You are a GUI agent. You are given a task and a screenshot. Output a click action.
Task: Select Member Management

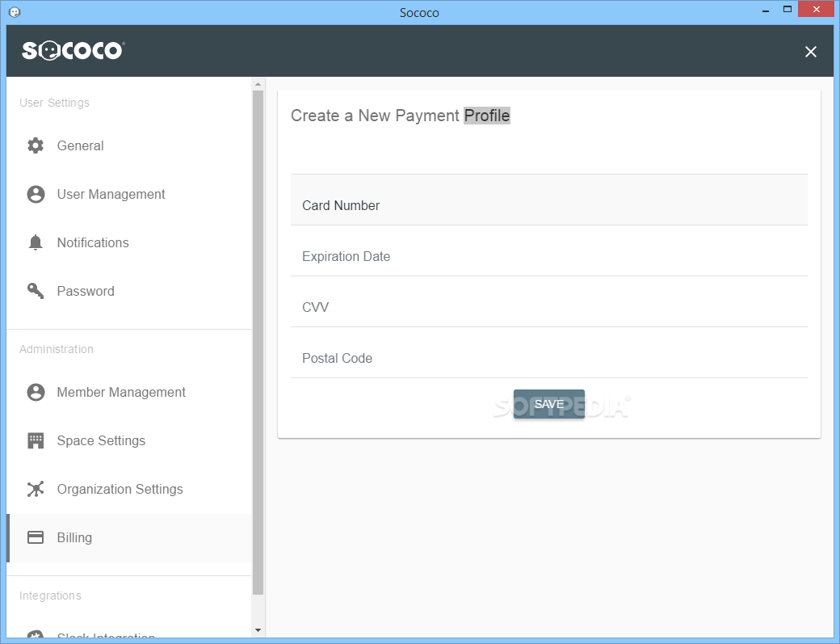tap(128, 392)
